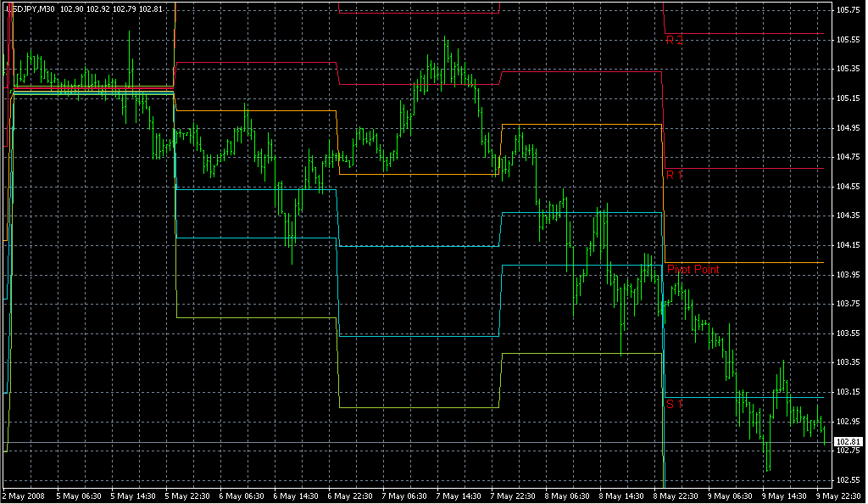Select the 7 May 22:30 time marker
Screen dimensions: 868x504
[x=515, y=496]
